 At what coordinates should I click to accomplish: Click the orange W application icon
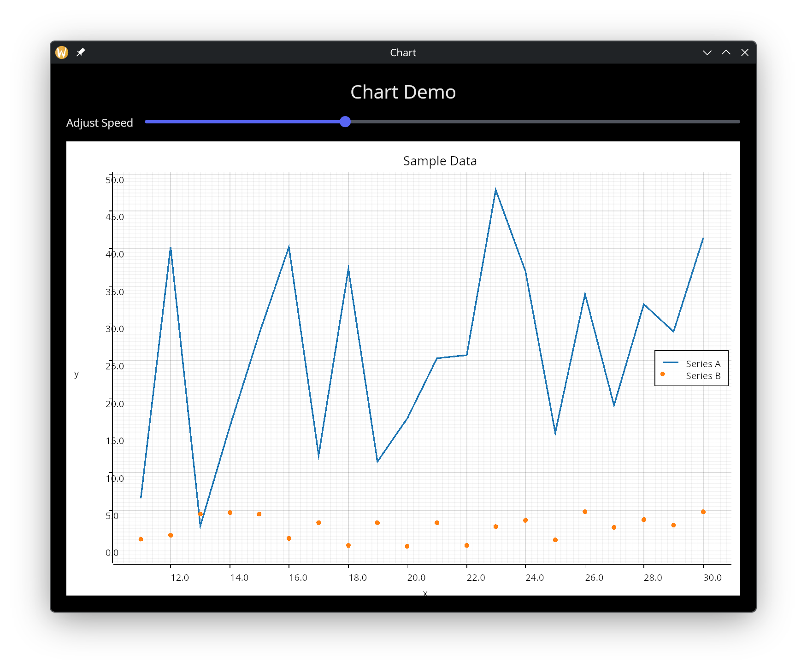point(62,53)
